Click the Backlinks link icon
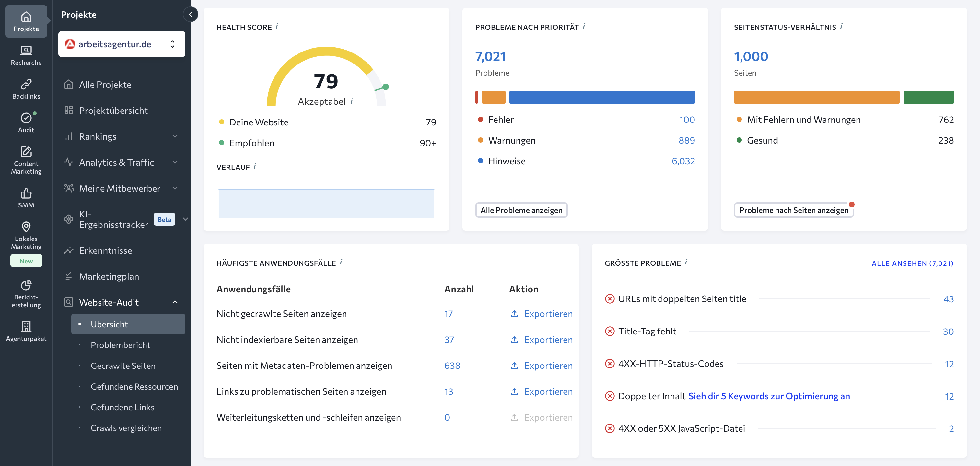The width and height of the screenshot is (980, 466). click(26, 84)
